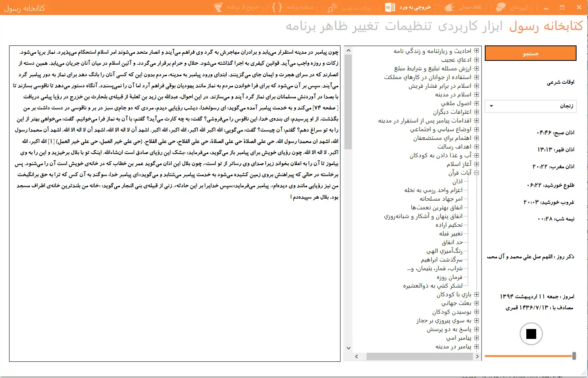The width and height of the screenshot is (588, 378).
Task: Click the اذان صبح time text
Action: (x=556, y=132)
